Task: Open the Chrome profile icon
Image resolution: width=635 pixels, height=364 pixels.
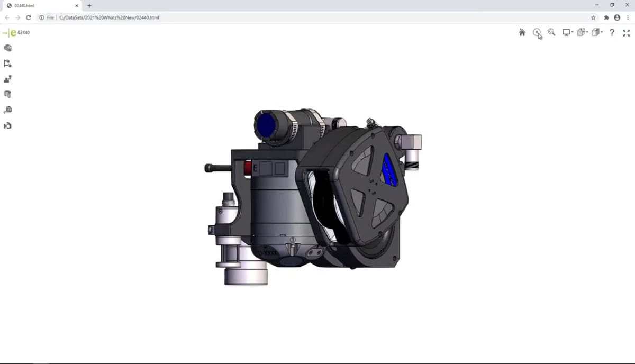Action: tap(617, 17)
